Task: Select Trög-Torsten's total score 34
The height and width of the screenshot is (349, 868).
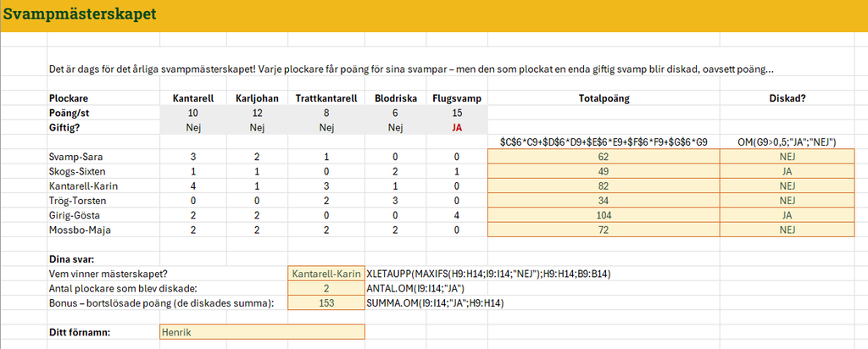Action: click(x=604, y=200)
